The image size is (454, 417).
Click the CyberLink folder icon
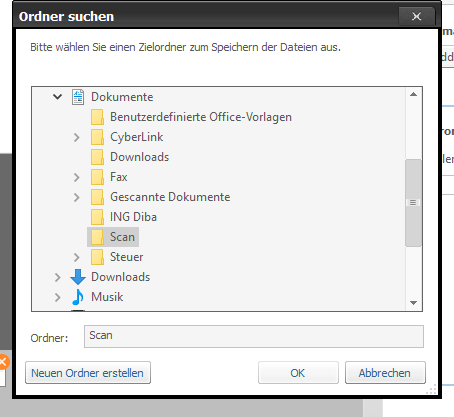pos(97,137)
